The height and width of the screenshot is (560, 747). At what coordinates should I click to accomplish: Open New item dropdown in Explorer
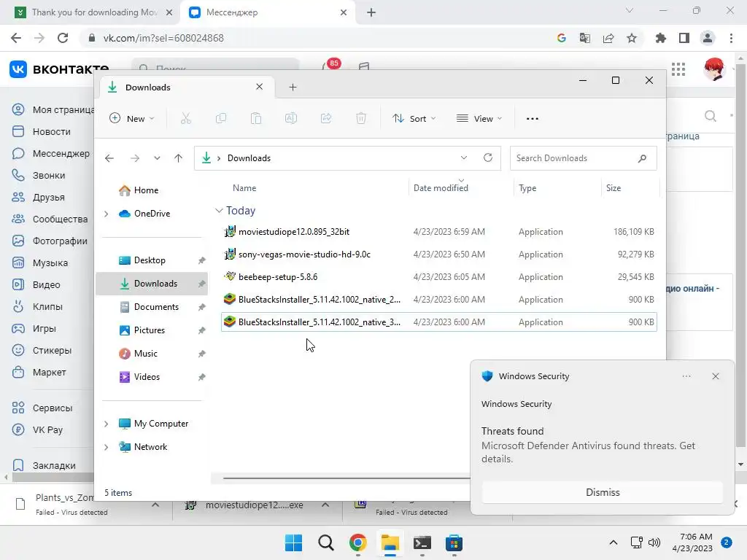132,119
